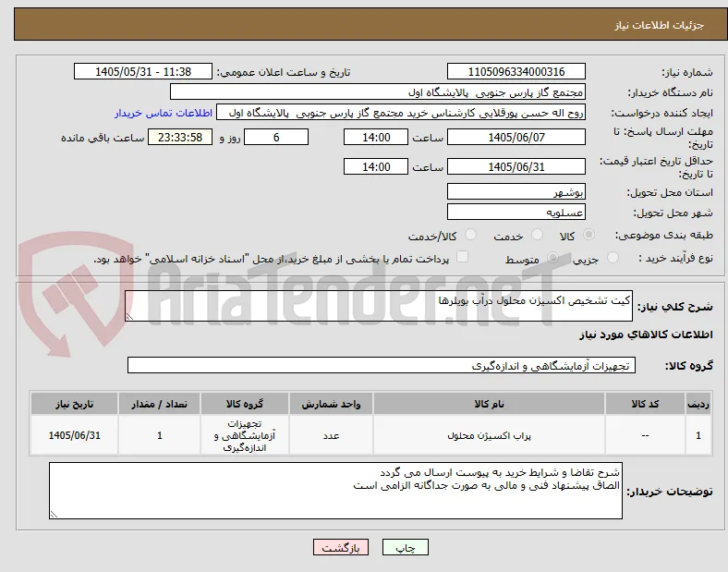
Task: Click the price validity time 14:00 field
Action: coord(376,166)
